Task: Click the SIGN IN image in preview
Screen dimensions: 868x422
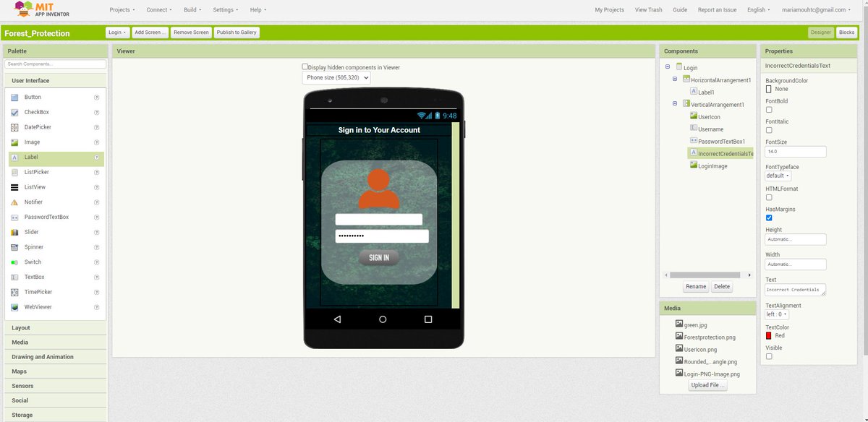Action: (x=379, y=257)
